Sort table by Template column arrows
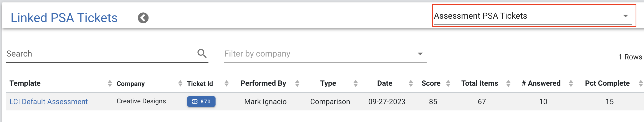 (110, 84)
